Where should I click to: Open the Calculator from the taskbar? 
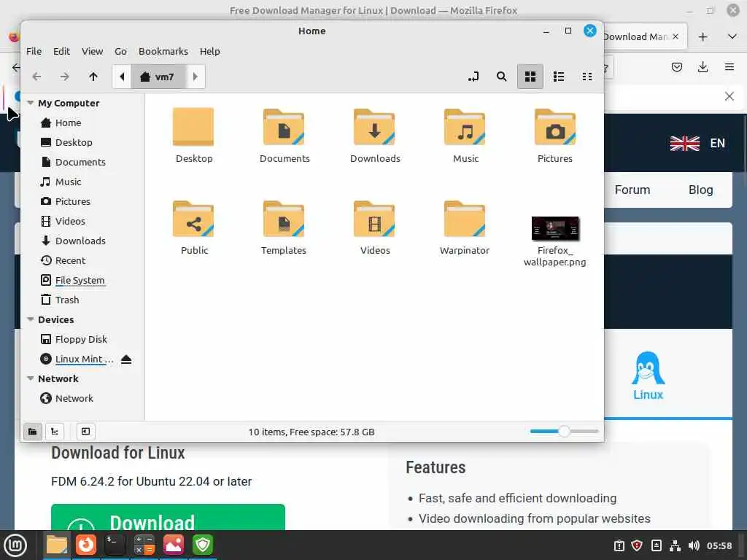point(144,545)
